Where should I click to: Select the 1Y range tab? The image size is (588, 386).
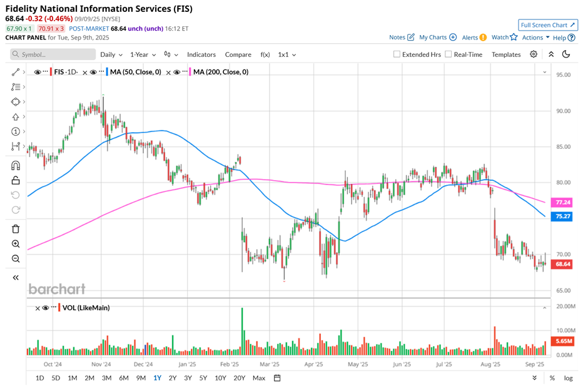click(x=157, y=378)
